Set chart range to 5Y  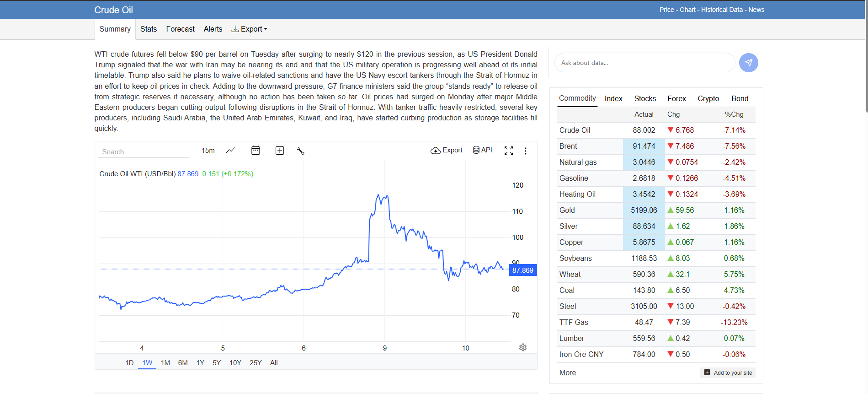217,363
